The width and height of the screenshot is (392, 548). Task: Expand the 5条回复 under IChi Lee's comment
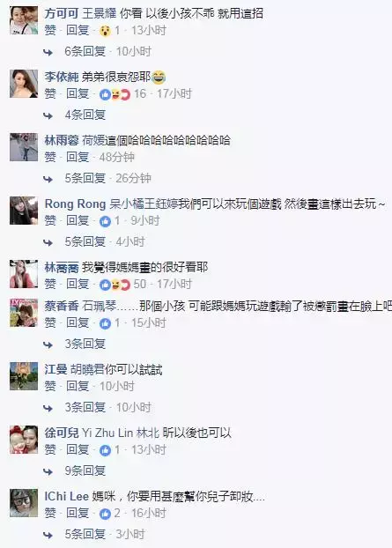tap(85, 535)
